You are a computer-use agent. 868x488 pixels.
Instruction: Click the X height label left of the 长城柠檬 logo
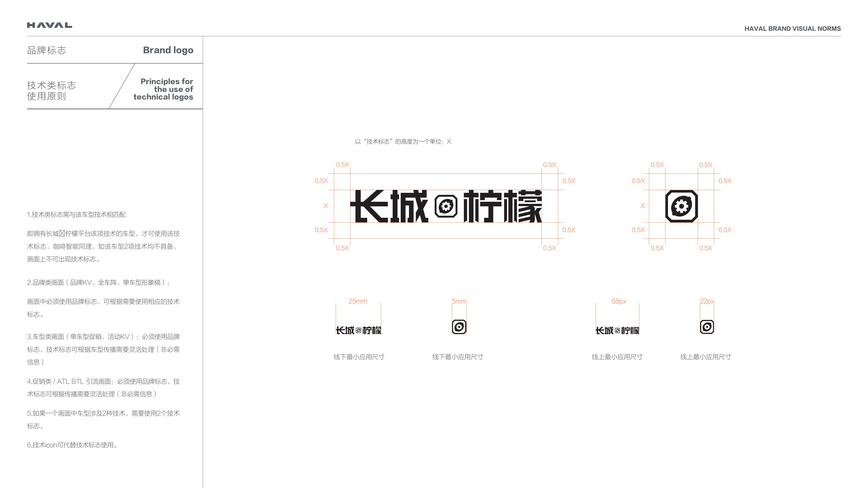coord(326,206)
